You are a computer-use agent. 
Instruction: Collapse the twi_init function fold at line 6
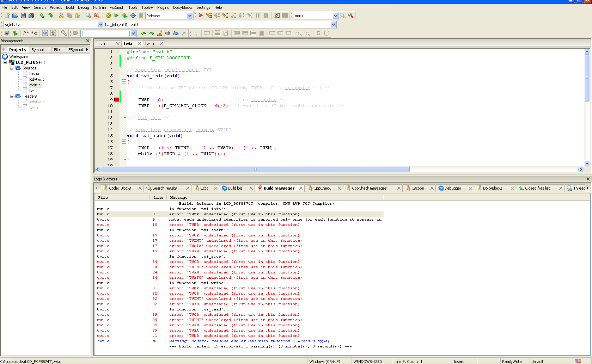point(124,82)
